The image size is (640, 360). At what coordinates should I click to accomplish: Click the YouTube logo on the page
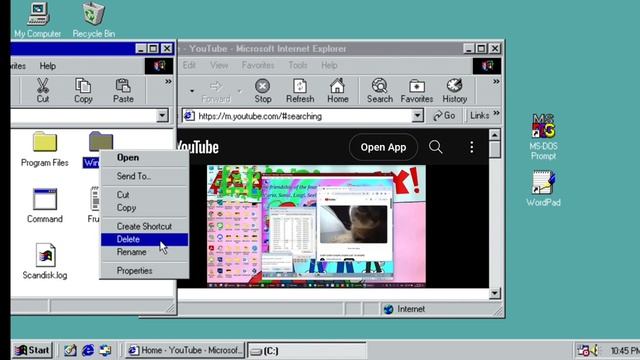pos(198,147)
